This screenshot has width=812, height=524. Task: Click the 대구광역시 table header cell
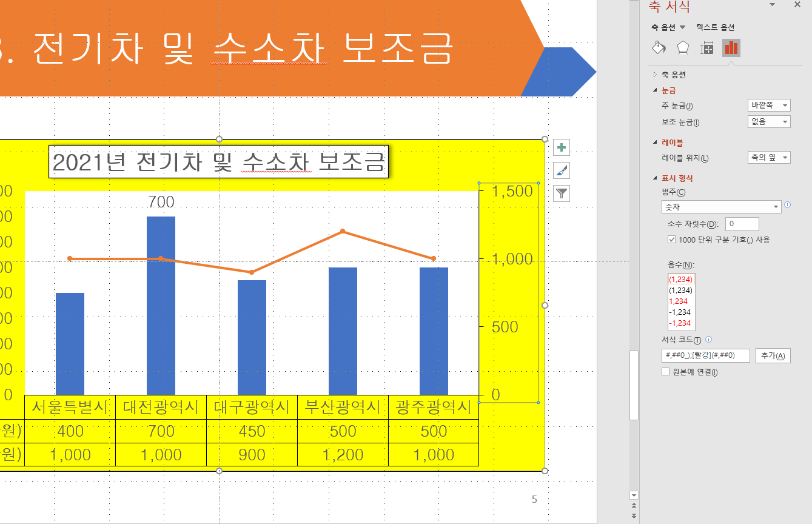252,407
